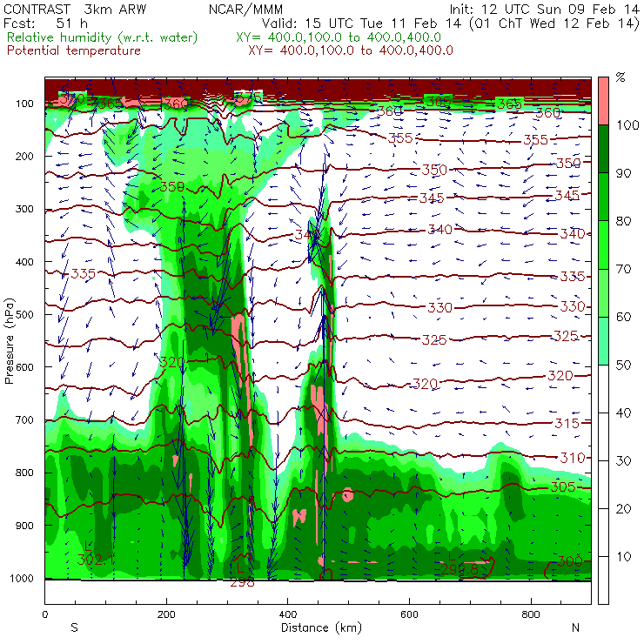Click the "300" isentrope label near surface
This screenshot has height=644, width=644.
570,561
